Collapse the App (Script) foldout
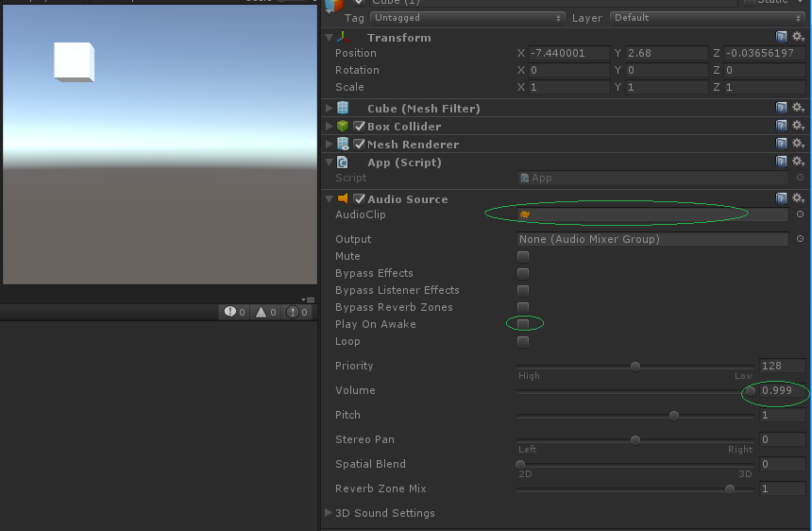 [x=329, y=163]
